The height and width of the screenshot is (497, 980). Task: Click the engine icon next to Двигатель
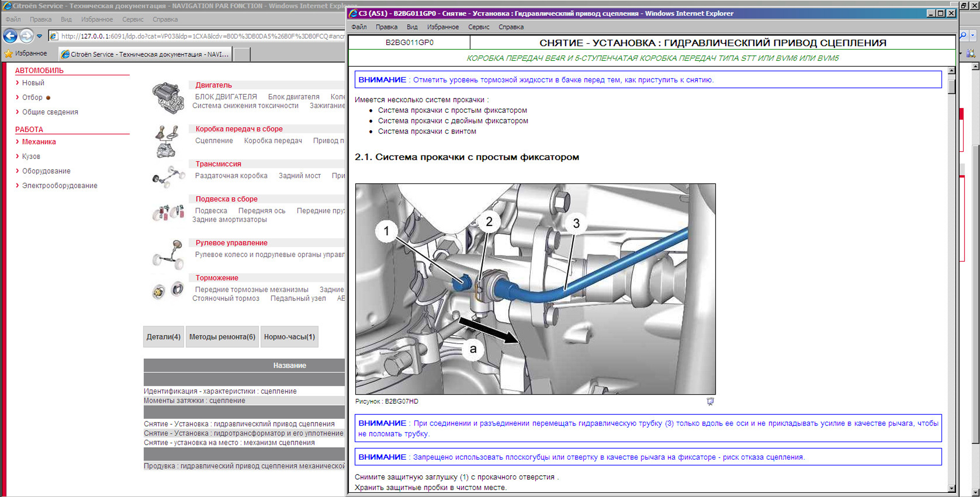[168, 98]
